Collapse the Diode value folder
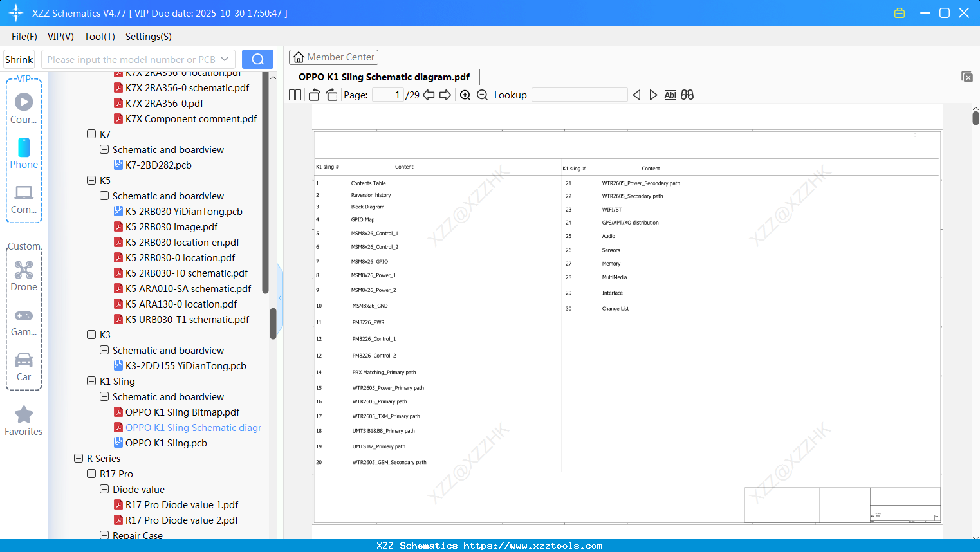980x552 pixels. 104,490
